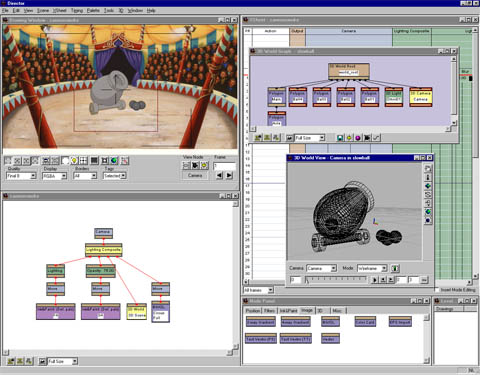Click the blue save disk icon in the 3D World Graph toolbar
This screenshot has height=375, width=480.
tap(340, 138)
